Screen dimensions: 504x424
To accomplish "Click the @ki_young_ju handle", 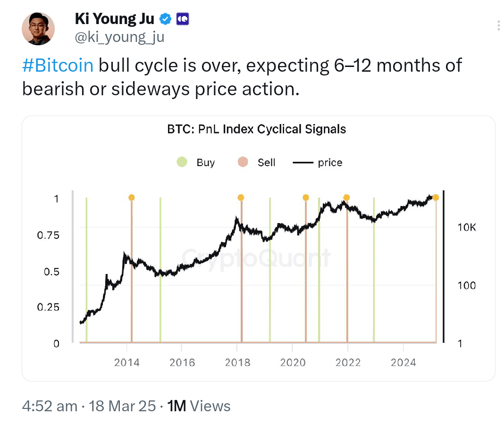I will tap(118, 37).
